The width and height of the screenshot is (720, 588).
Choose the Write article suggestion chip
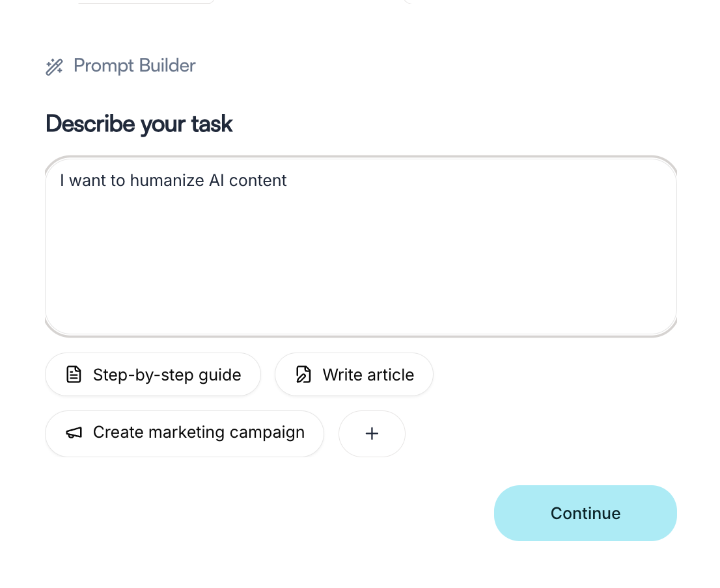[353, 375]
